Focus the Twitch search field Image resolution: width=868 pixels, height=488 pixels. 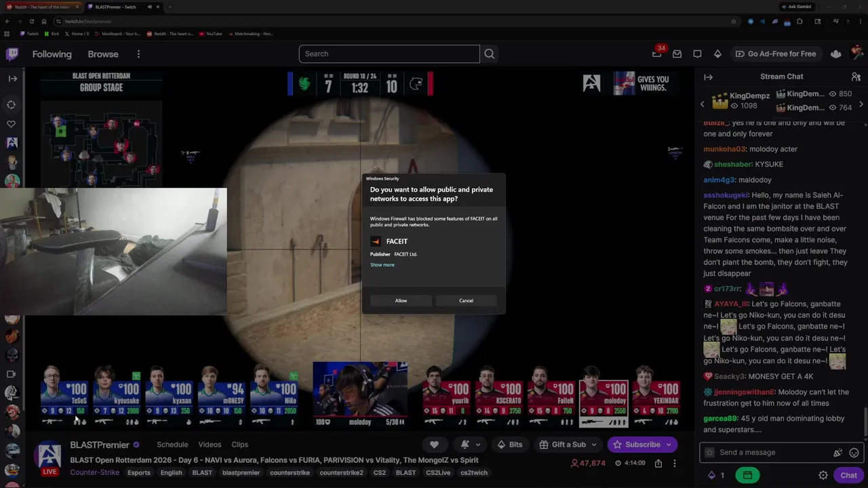click(x=389, y=54)
